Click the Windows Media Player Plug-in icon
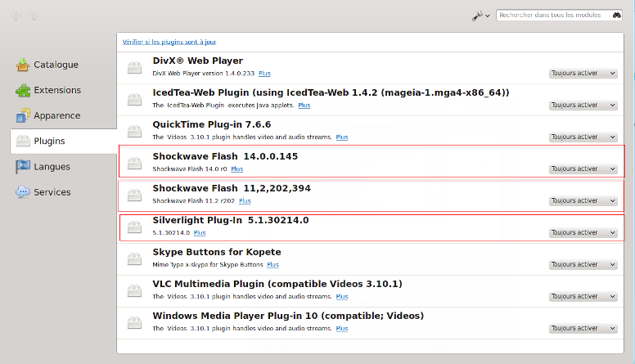 click(134, 323)
